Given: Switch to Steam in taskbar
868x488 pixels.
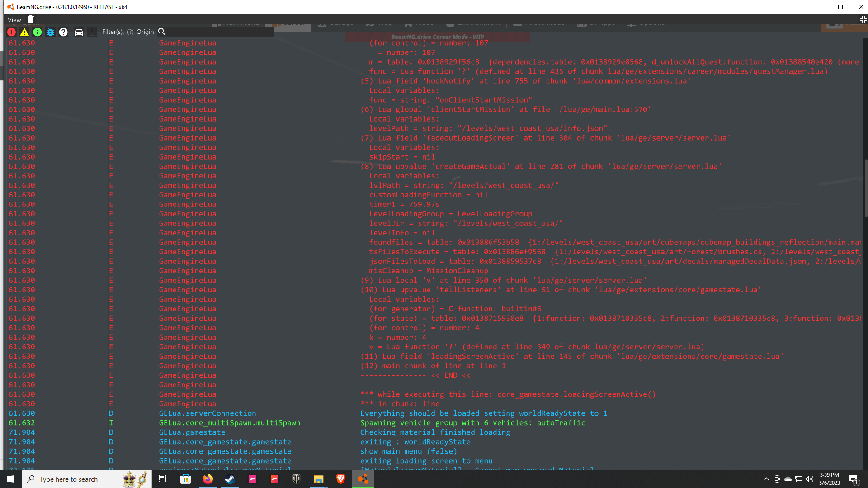Looking at the screenshot, I should click(230, 479).
